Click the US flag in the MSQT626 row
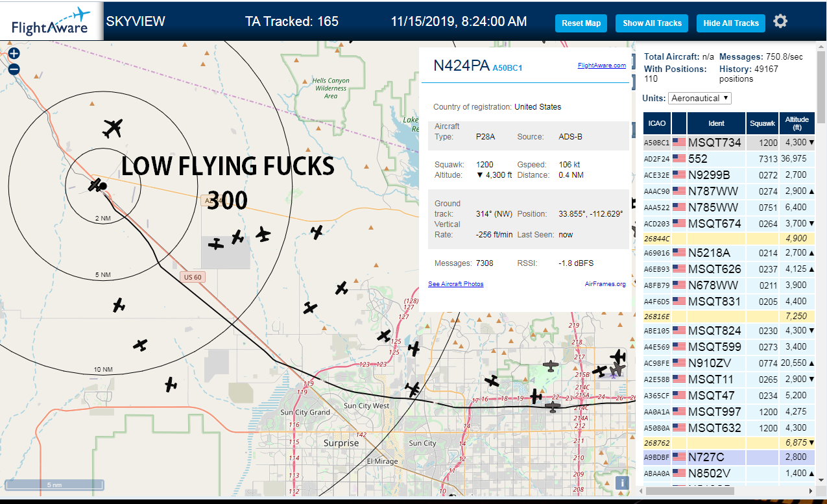Screen dimensions: 827x504 (x=679, y=269)
